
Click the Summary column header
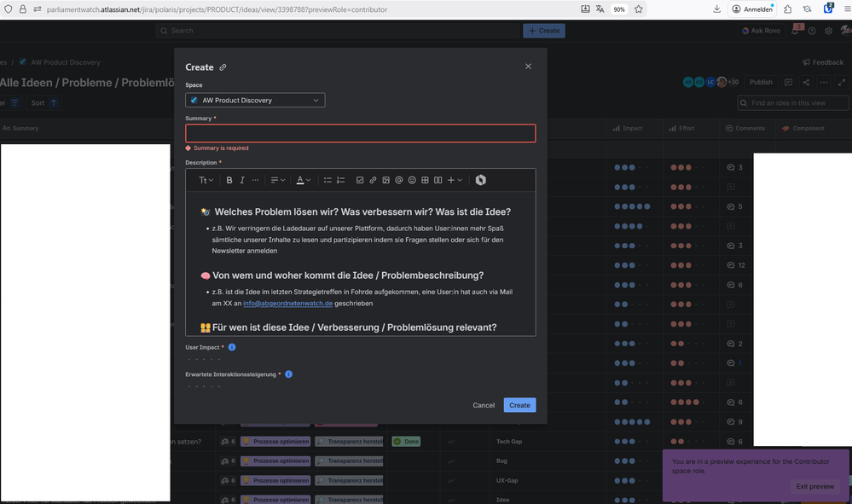[20, 129]
